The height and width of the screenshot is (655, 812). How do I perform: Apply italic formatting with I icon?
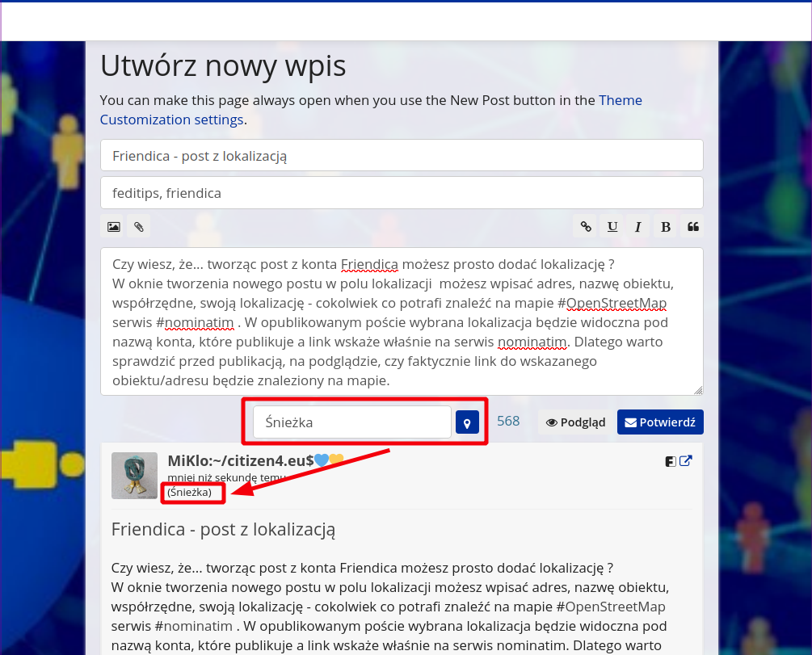[x=638, y=227]
